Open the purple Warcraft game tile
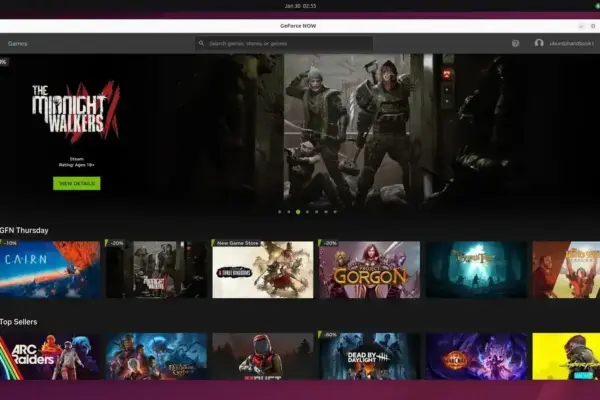600x400 pixels. 476,356
